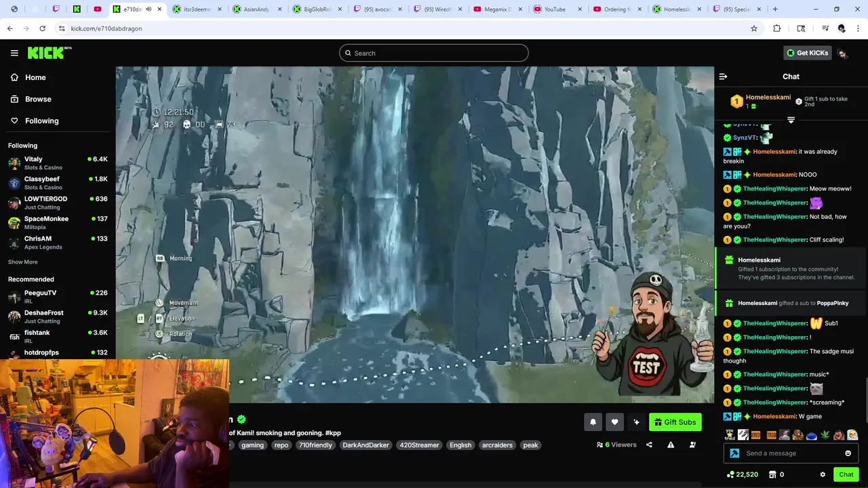Open the emoji picker in message box
Viewport: 868px width, 488px height.
[848, 453]
